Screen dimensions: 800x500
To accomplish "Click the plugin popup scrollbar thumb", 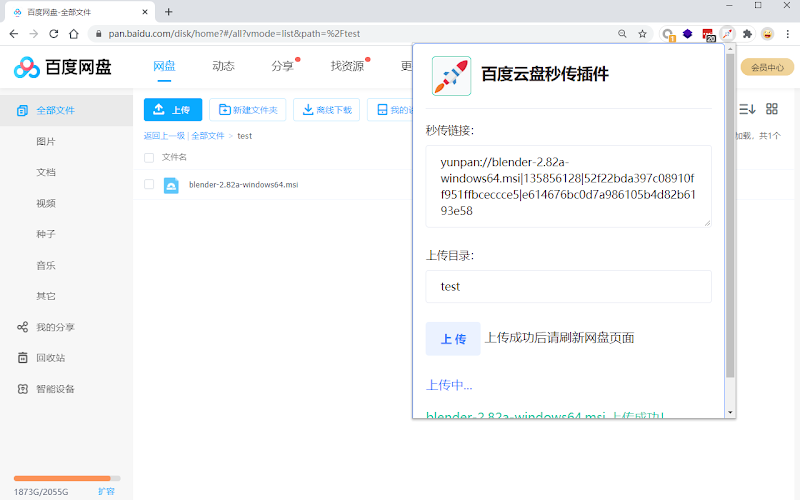I will tap(730, 216).
